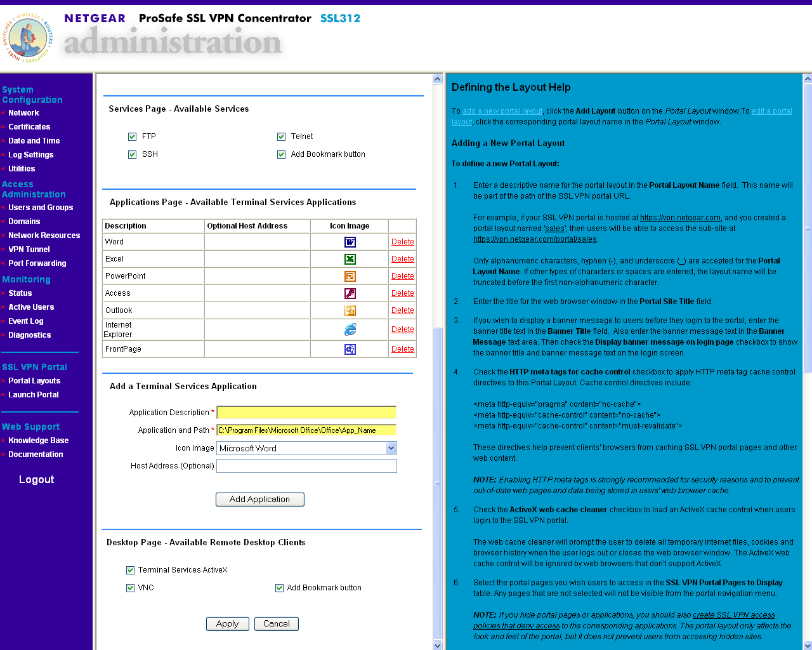Click the Excel icon in the table
Viewport: 812px width, 650px height.
tap(350, 259)
